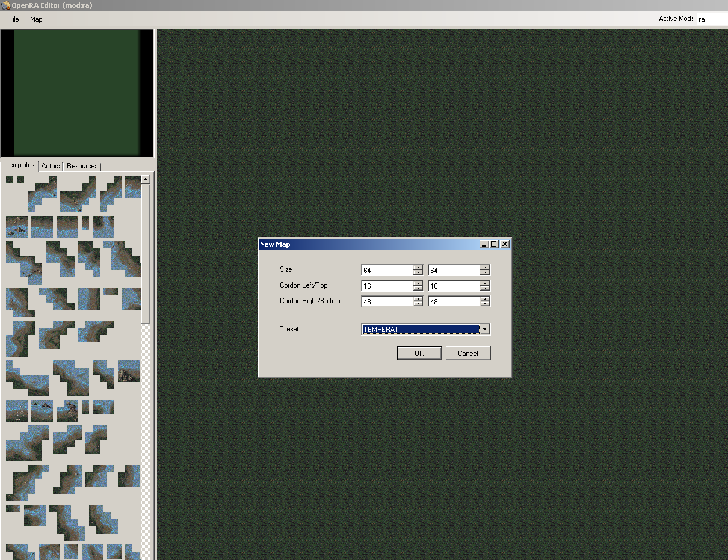Viewport: 728px width, 560px height.
Task: Switch to the Resources tab
Action: click(82, 166)
